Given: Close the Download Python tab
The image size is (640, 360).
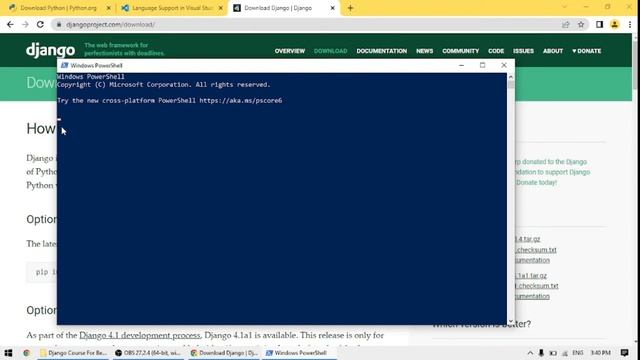Looking at the screenshot, I should [x=108, y=8].
